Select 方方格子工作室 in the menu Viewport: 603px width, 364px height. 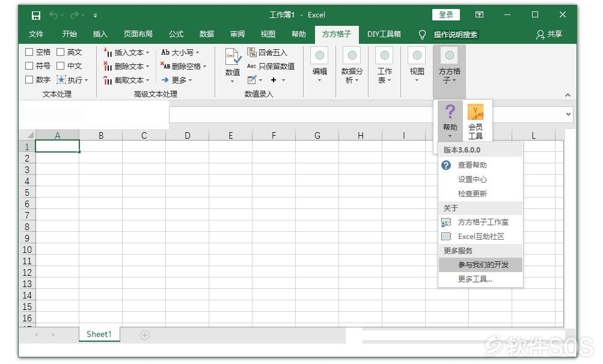[481, 222]
